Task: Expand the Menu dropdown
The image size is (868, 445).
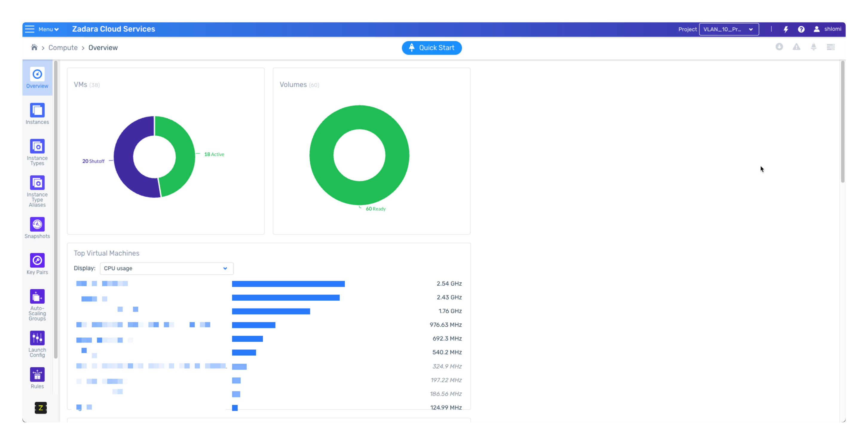Action: pos(48,29)
